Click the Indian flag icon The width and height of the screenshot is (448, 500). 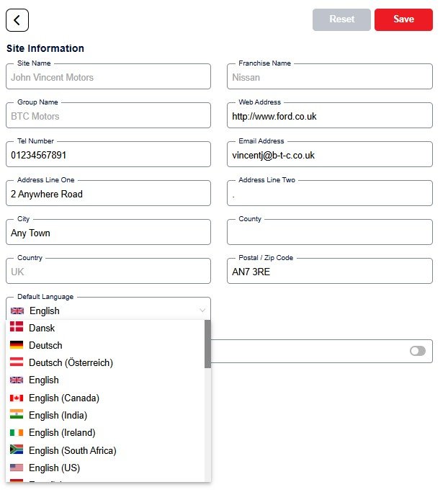coord(17,415)
